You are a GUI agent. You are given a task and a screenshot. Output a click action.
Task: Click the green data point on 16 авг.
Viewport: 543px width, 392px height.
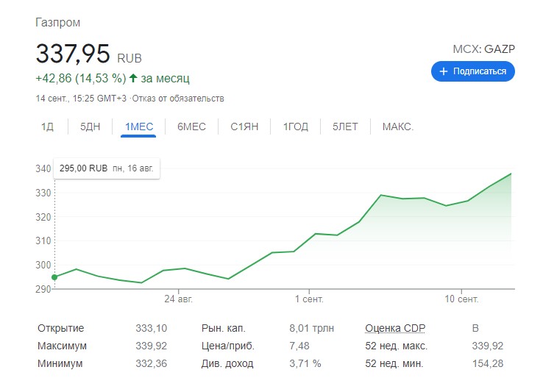click(54, 277)
